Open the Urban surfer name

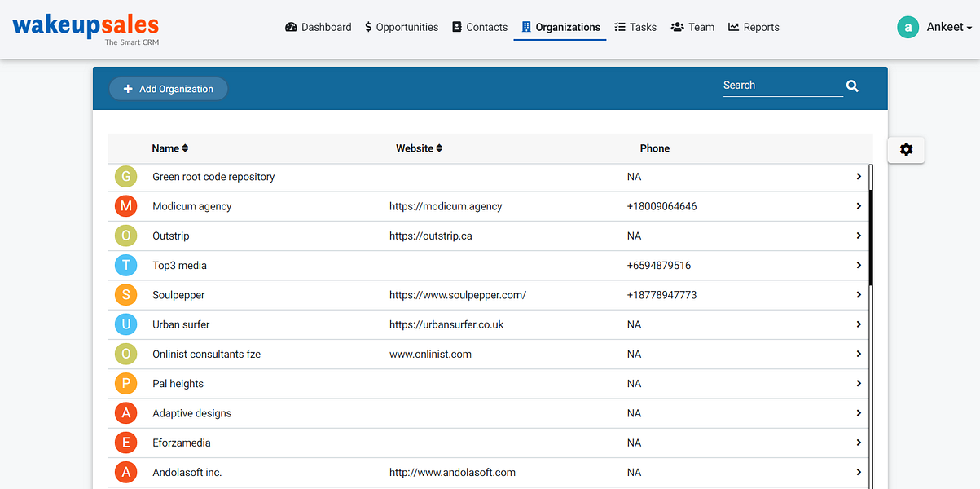(x=181, y=324)
